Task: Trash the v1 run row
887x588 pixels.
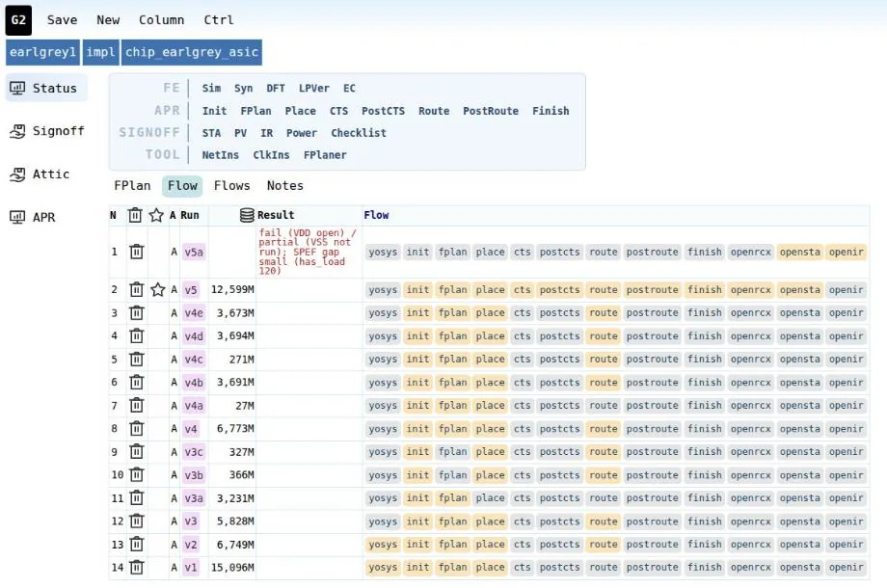Action: (x=136, y=567)
